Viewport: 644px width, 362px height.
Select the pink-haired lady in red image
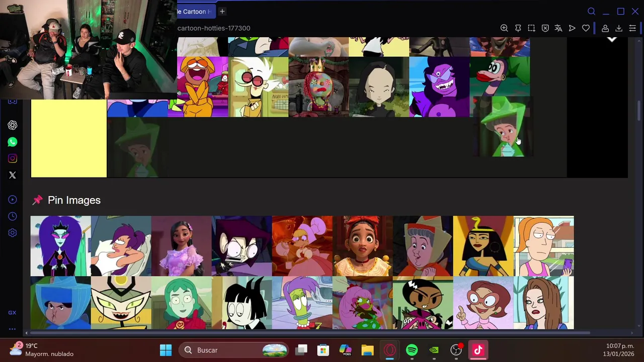pyautogui.click(x=302, y=246)
